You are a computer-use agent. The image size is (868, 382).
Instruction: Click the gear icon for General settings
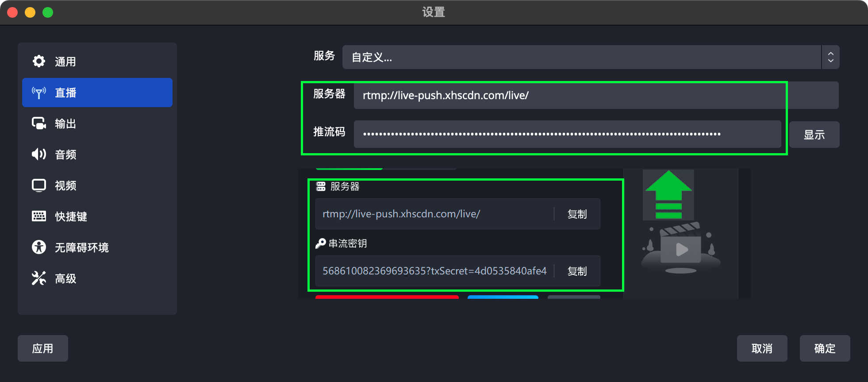39,61
